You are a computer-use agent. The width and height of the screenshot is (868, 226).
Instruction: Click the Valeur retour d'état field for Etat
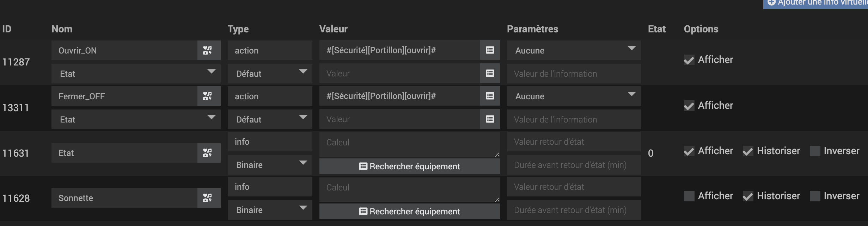click(x=574, y=142)
